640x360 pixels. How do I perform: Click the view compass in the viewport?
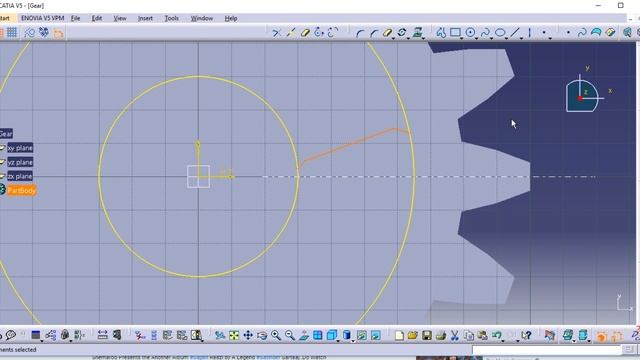coord(582,95)
